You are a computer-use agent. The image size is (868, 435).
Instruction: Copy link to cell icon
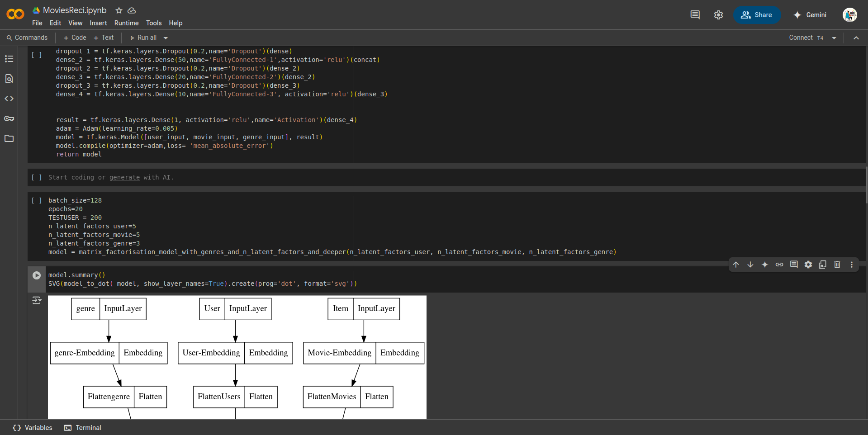pyautogui.click(x=779, y=265)
